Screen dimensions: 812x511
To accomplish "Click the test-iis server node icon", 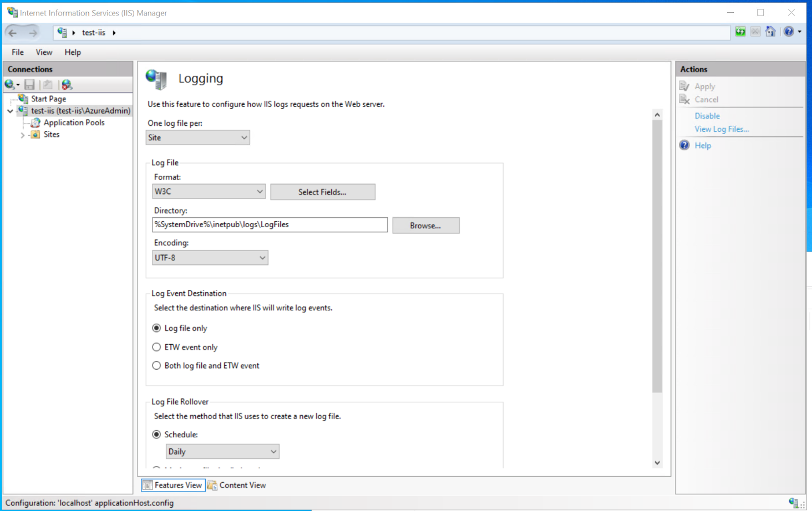I will 23,111.
